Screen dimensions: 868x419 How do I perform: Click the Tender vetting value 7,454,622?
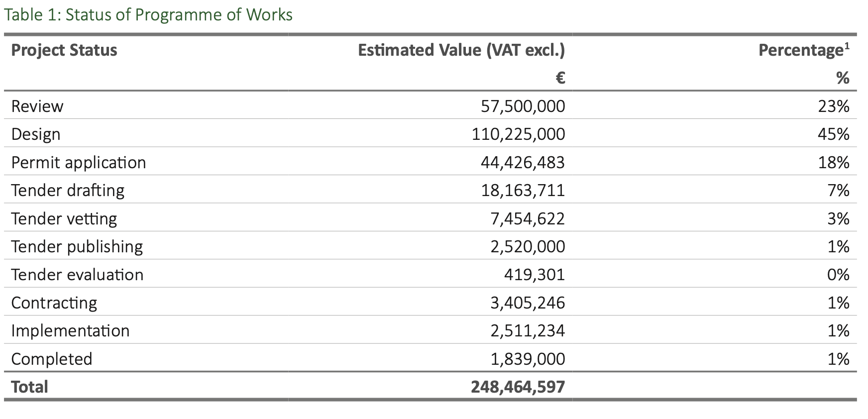(x=528, y=219)
